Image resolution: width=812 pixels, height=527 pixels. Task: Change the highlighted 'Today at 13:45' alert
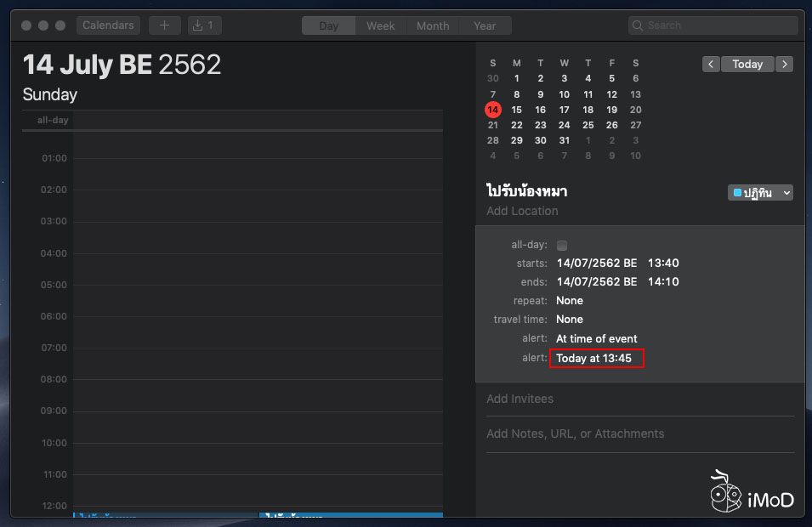tap(596, 358)
